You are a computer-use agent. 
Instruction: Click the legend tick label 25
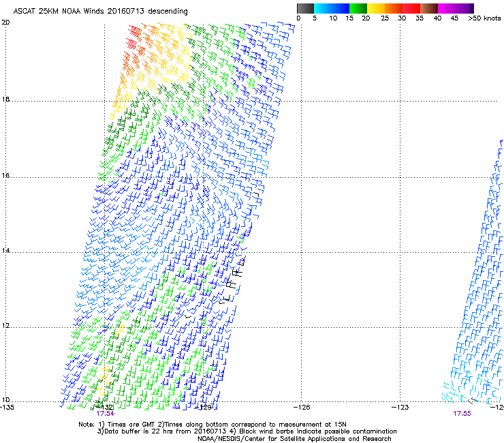385,18
